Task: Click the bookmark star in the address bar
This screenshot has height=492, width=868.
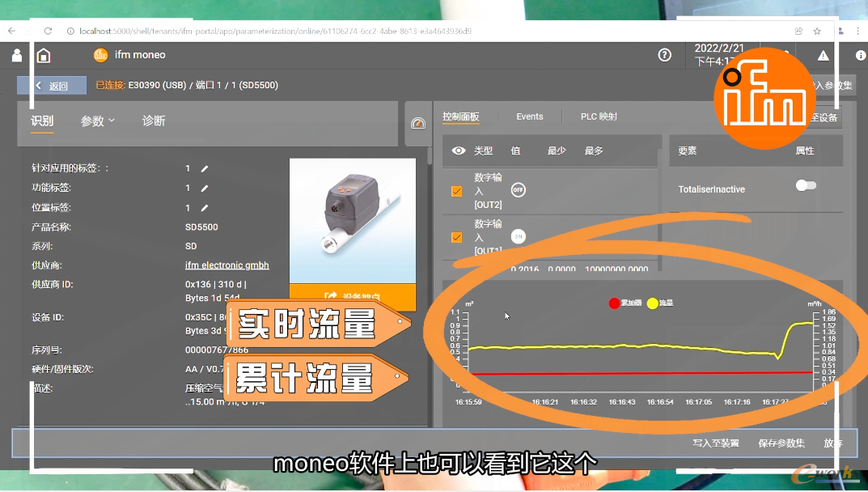Action: [x=818, y=31]
